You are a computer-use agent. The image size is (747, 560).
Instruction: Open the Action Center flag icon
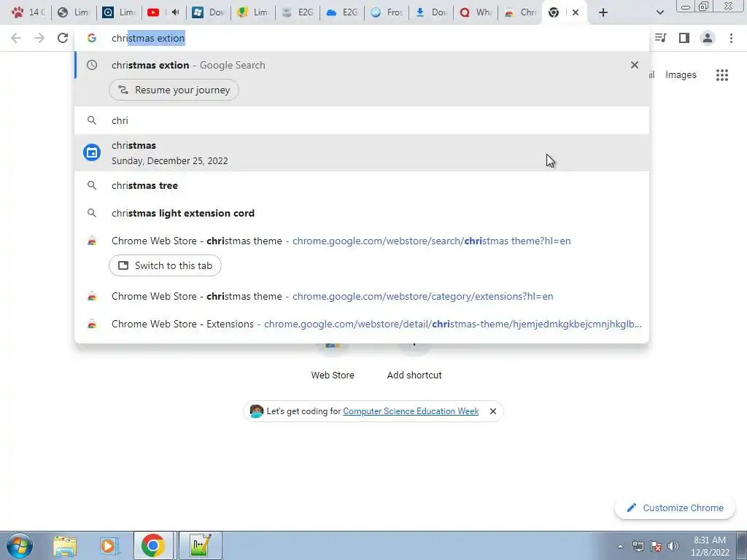656,546
